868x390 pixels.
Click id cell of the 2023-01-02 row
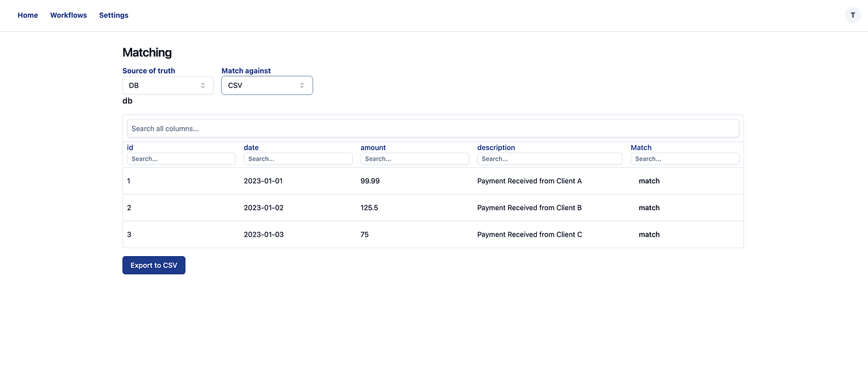[x=129, y=208]
